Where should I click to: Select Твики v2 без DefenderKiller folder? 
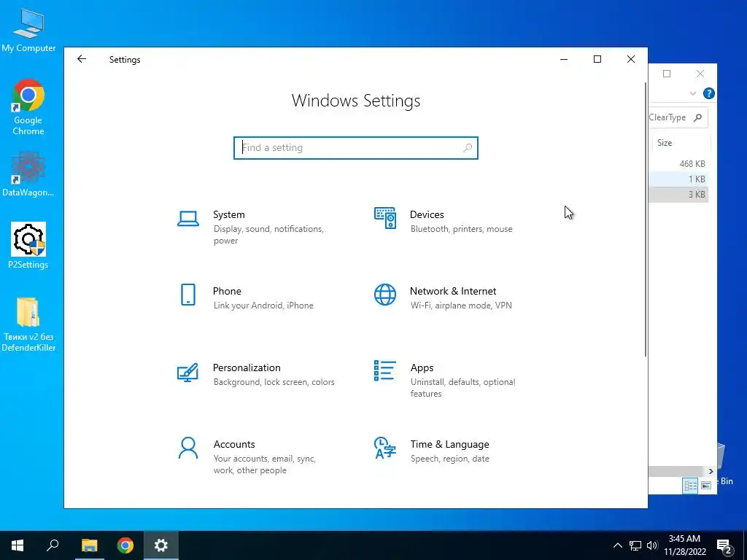28,324
